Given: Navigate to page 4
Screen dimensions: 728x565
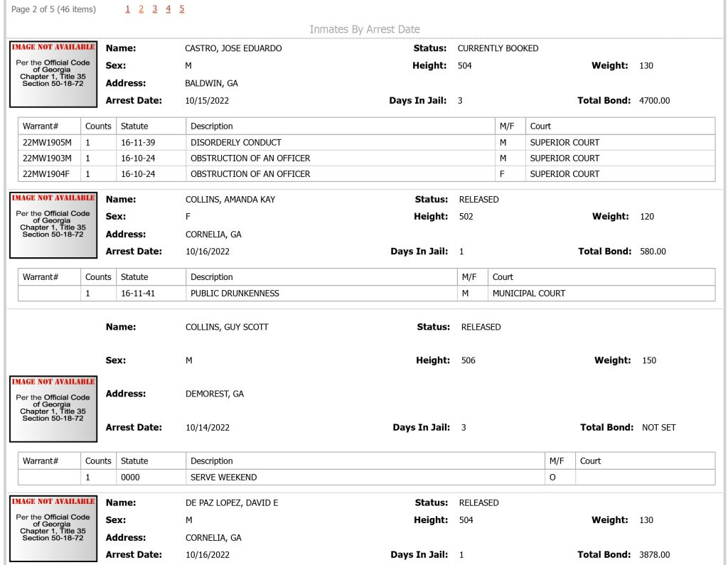Looking at the screenshot, I should 168,9.
